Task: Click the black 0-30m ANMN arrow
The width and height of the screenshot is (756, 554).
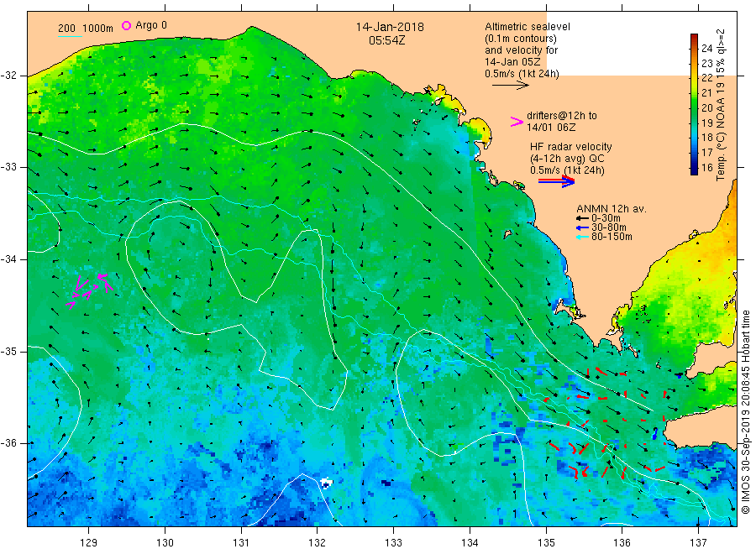Action: coord(582,218)
